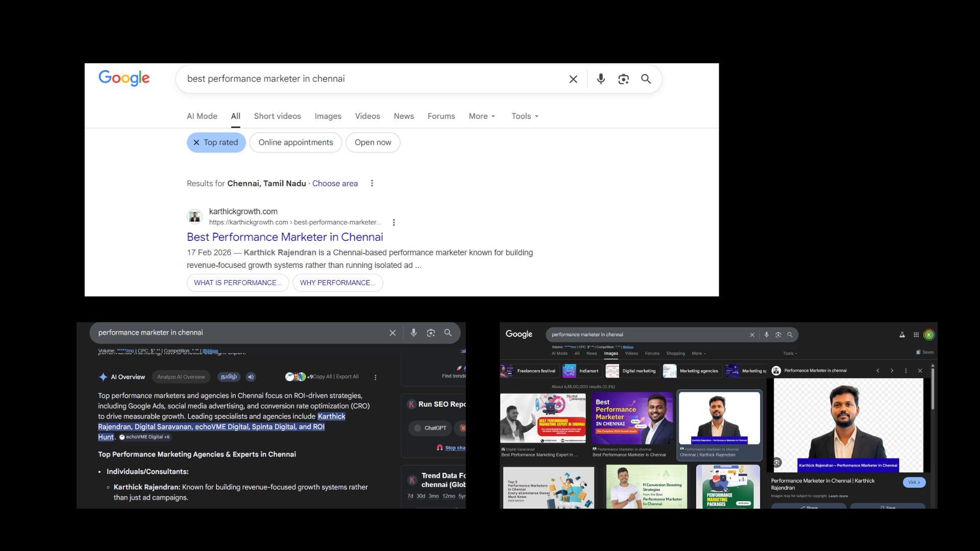This screenshot has height=551, width=980.
Task: Click the Visit button in the image preview
Action: (x=914, y=482)
